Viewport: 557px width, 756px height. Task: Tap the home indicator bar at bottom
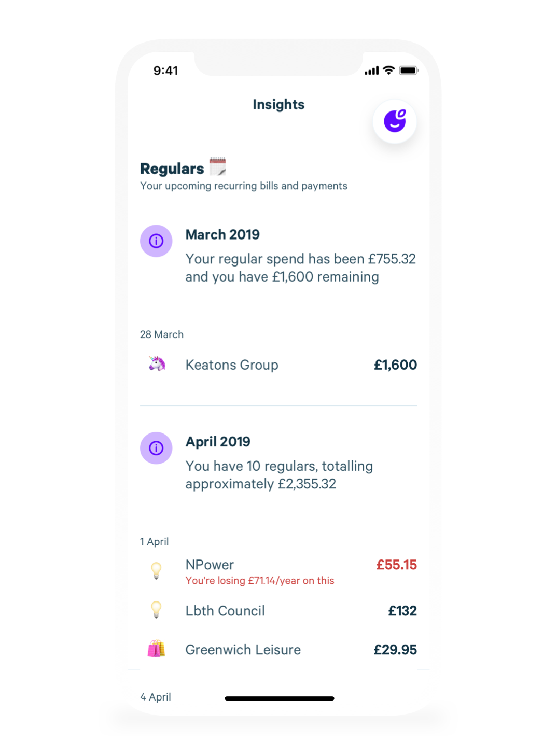tap(280, 698)
